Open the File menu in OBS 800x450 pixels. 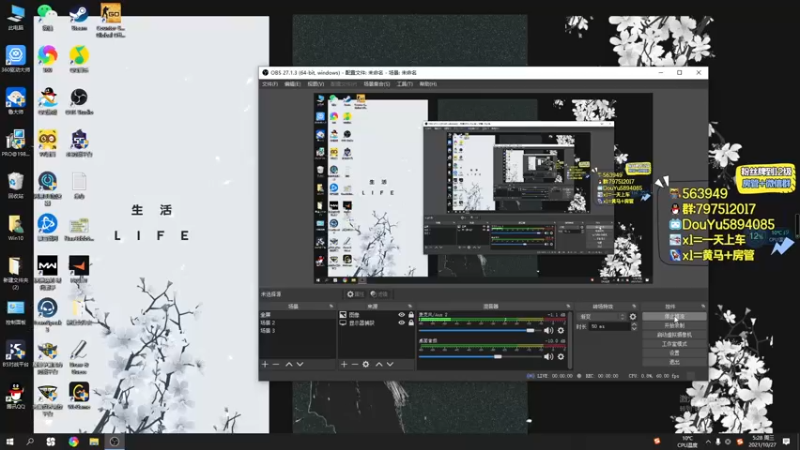coord(270,84)
